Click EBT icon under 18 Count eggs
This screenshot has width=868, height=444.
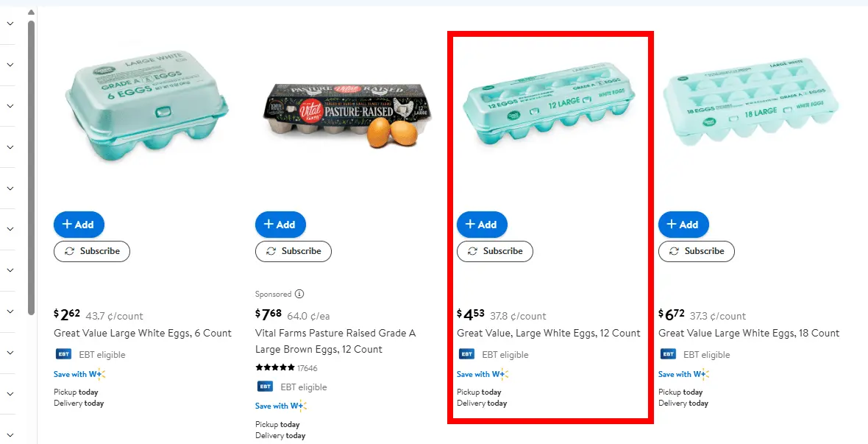click(x=668, y=354)
